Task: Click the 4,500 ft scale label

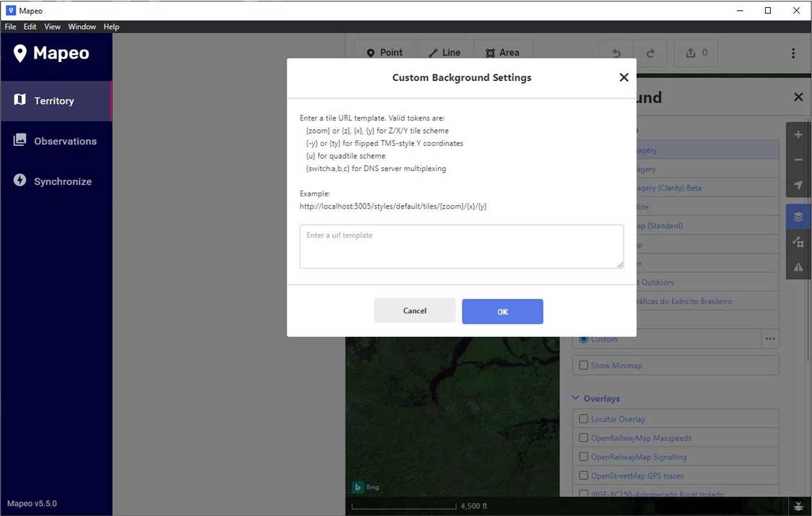Action: [x=473, y=506]
